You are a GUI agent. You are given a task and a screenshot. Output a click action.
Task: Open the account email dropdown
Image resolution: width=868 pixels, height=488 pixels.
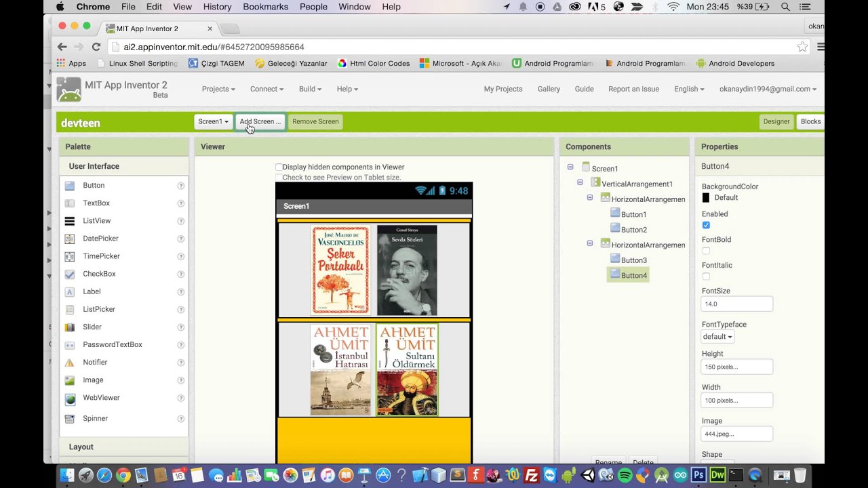tap(768, 89)
